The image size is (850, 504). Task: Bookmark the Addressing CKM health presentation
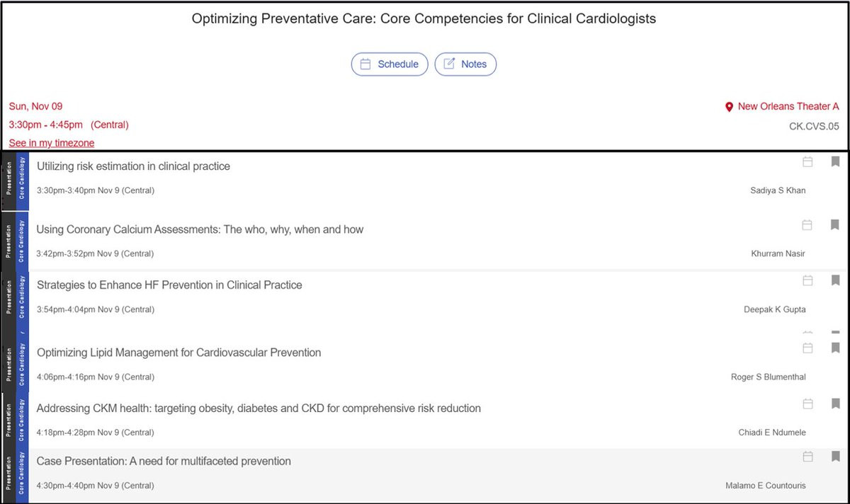pos(835,404)
